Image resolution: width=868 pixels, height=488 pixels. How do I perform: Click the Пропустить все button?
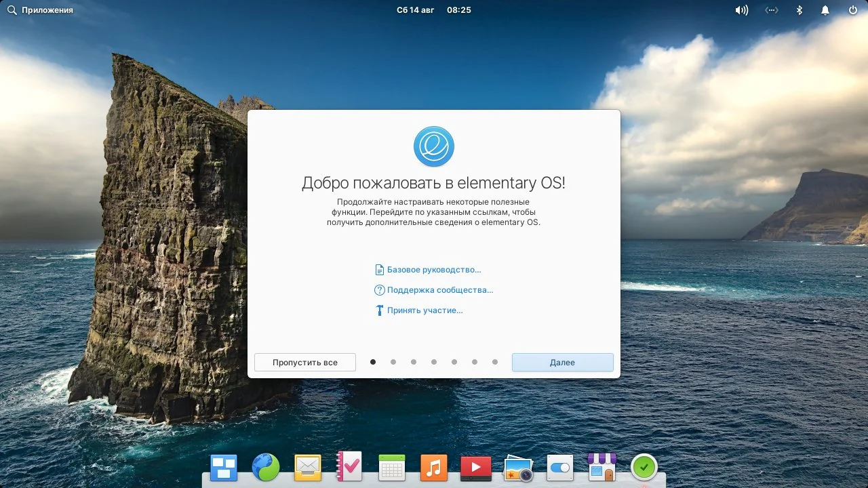(304, 362)
